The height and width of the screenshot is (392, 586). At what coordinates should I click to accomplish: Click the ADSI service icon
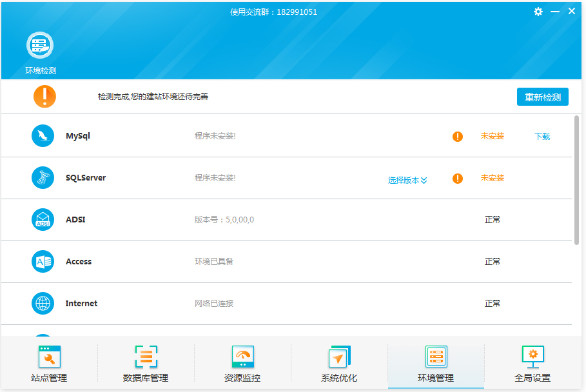(x=43, y=219)
